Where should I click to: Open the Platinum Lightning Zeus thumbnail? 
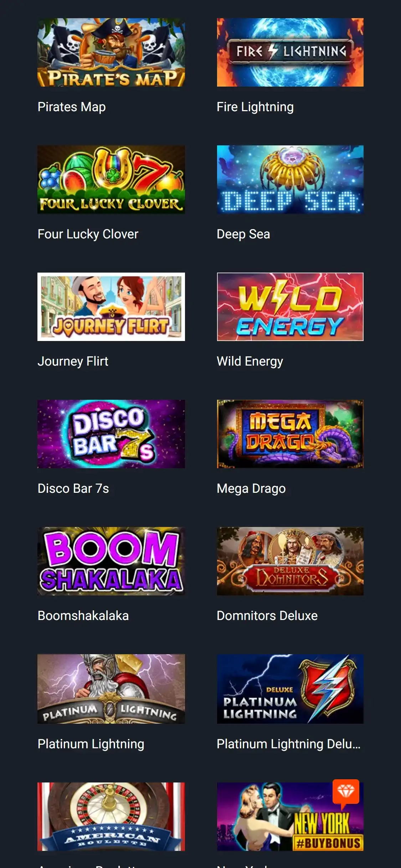[111, 689]
